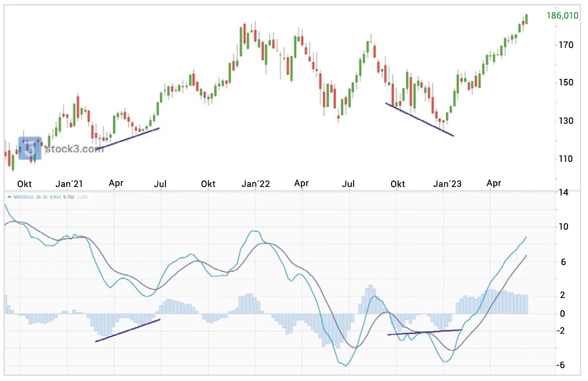Collapse the MACD indicator minus icon
The image size is (588, 381).
(x=9, y=196)
